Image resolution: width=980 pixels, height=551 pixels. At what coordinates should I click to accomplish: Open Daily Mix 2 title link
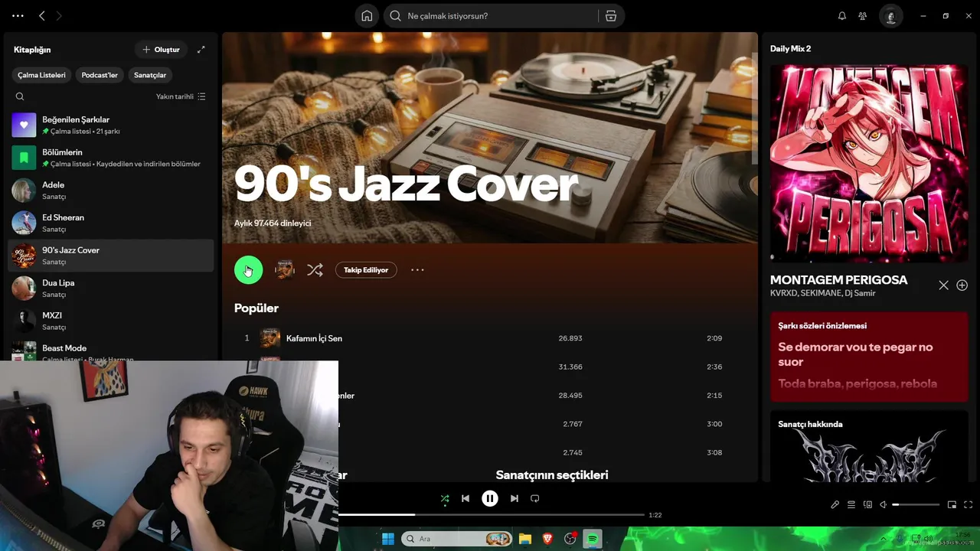point(790,49)
